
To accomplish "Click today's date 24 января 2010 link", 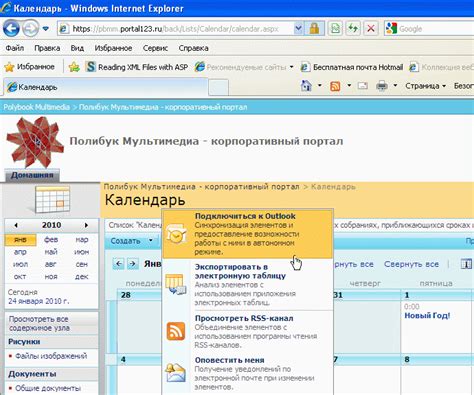I will tap(39, 301).
